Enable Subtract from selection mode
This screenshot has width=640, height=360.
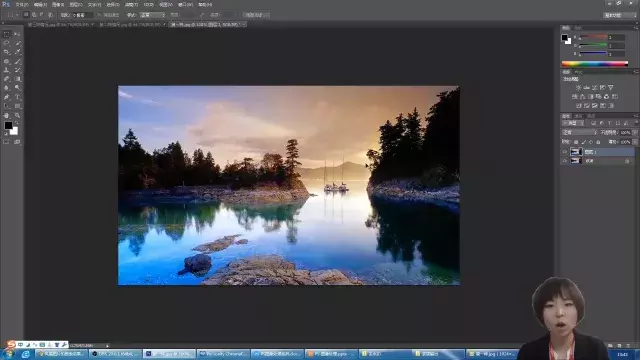click(x=42, y=15)
